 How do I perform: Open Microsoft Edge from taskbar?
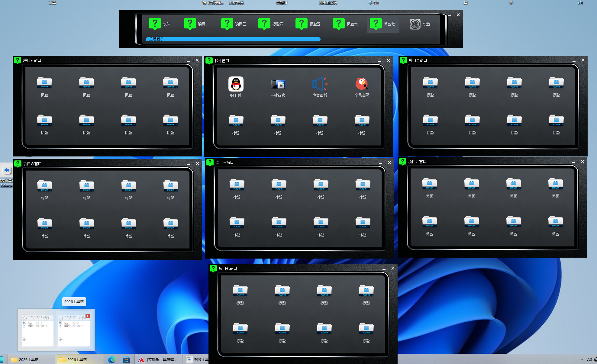click(x=111, y=359)
